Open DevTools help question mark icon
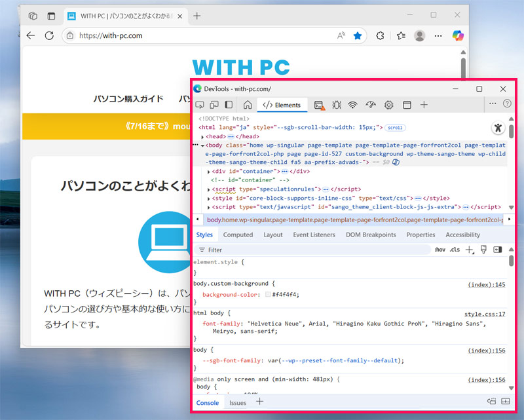 (x=507, y=104)
